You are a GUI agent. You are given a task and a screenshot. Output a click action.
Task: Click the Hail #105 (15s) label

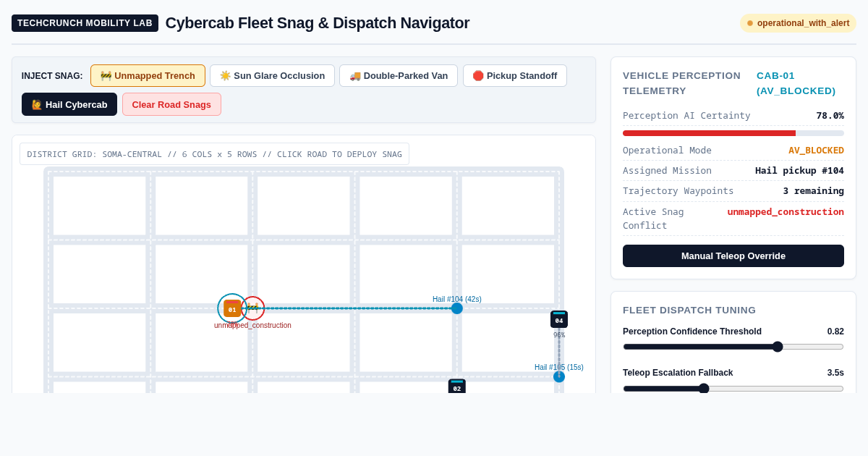click(559, 367)
